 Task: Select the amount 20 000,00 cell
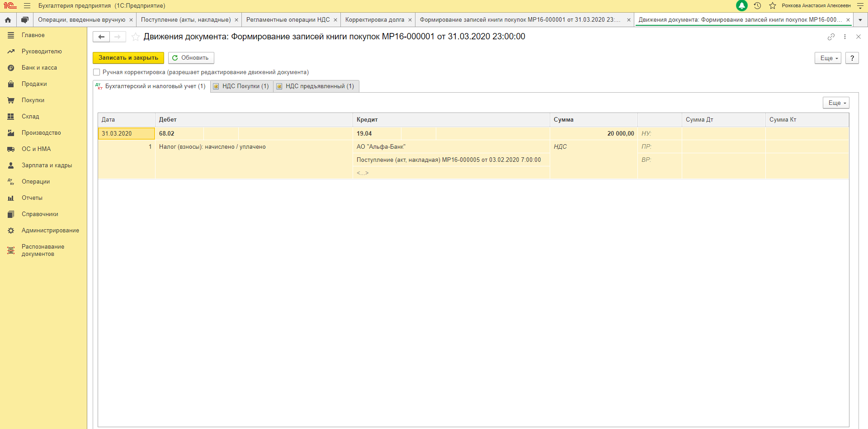point(594,134)
